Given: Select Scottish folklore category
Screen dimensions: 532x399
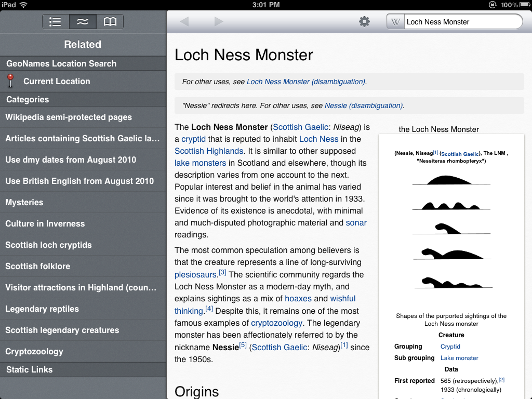Looking at the screenshot, I should click(38, 267).
